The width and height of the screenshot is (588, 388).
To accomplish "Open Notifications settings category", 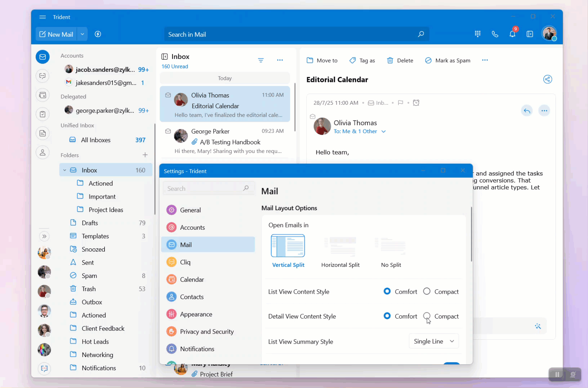I will tap(208, 349).
